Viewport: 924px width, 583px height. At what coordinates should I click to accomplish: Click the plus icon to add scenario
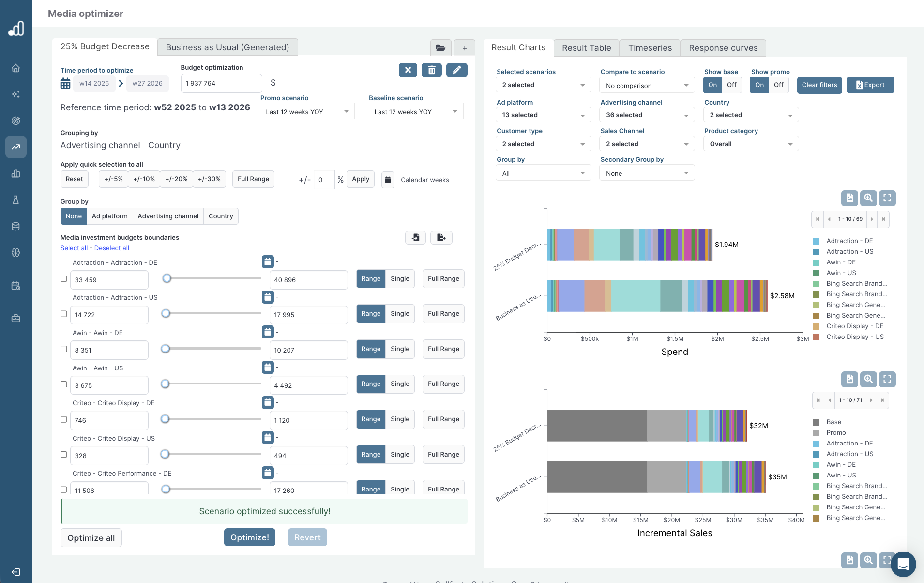465,48
